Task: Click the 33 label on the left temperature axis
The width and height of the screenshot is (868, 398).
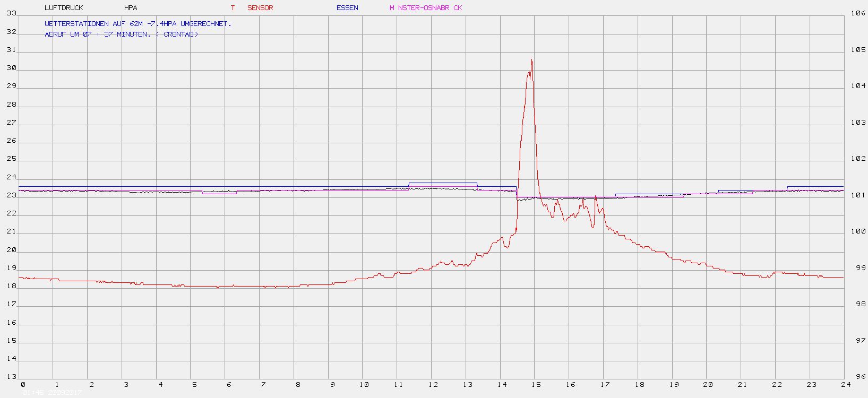Action: point(11,13)
